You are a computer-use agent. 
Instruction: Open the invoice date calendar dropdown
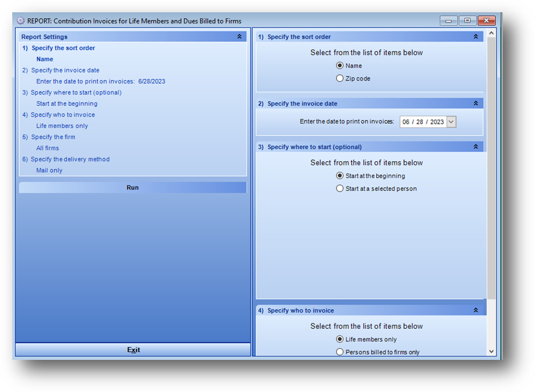[x=451, y=122]
